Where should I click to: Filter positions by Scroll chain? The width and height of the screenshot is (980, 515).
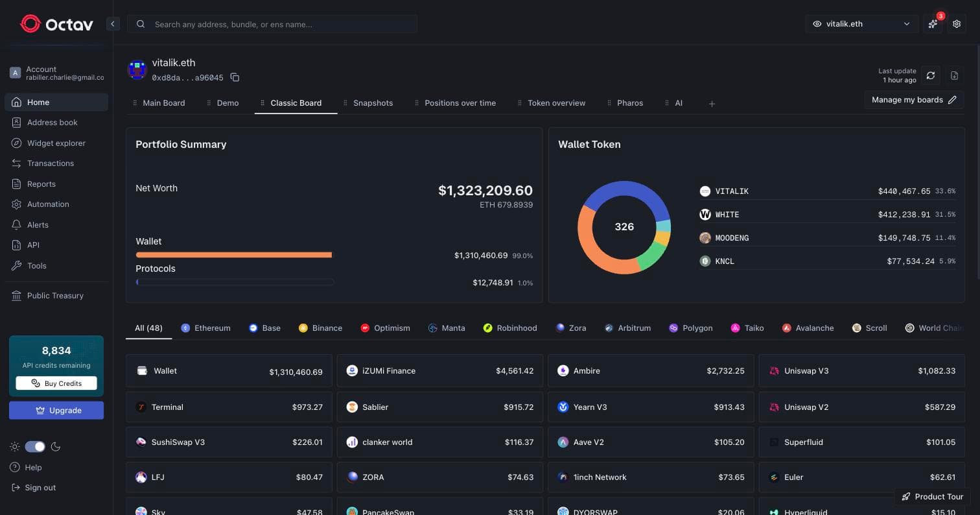[870, 328]
